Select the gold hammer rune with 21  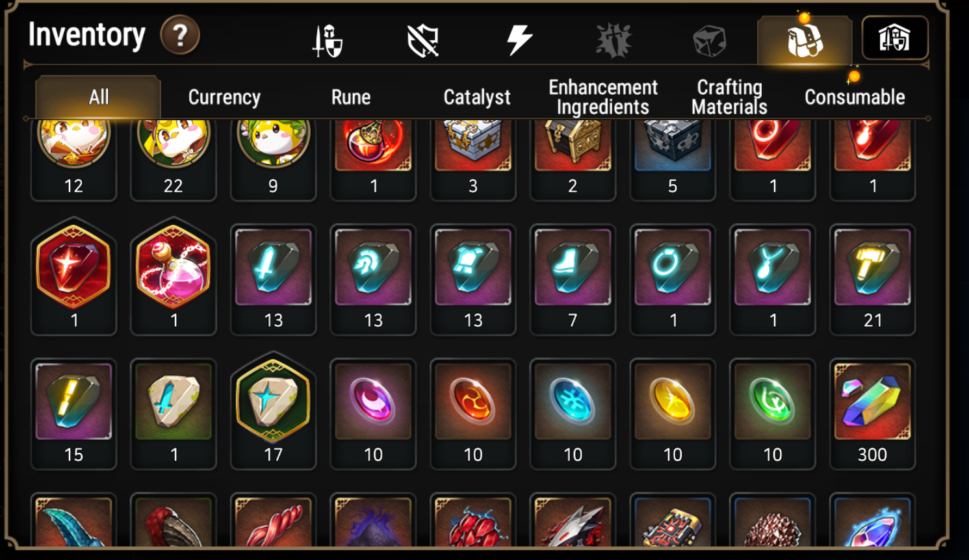tap(872, 279)
